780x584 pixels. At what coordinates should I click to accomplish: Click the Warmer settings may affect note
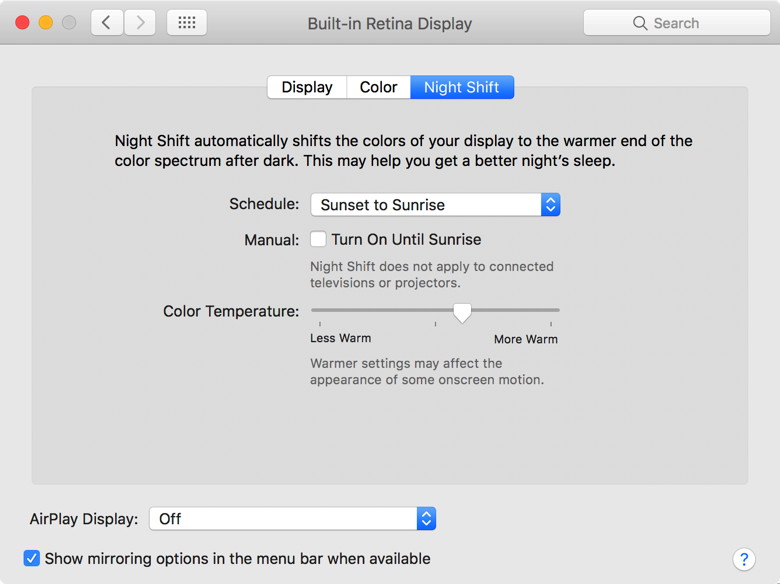427,372
